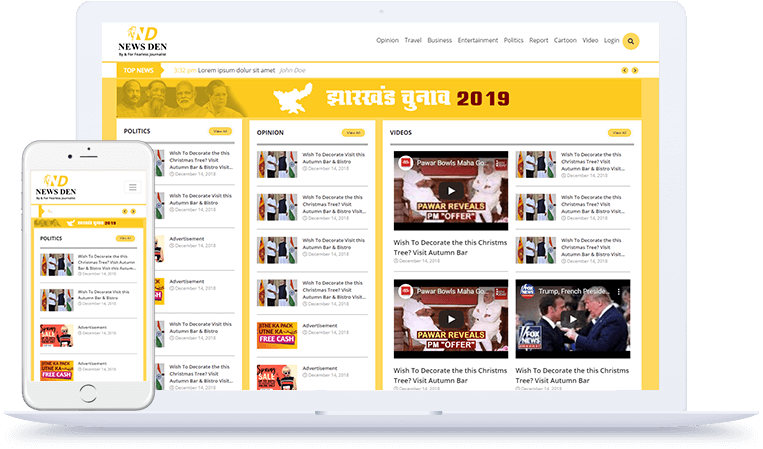This screenshot has height=449, width=763.
Task: Click next arrow in Top News ticker
Action: tap(635, 71)
